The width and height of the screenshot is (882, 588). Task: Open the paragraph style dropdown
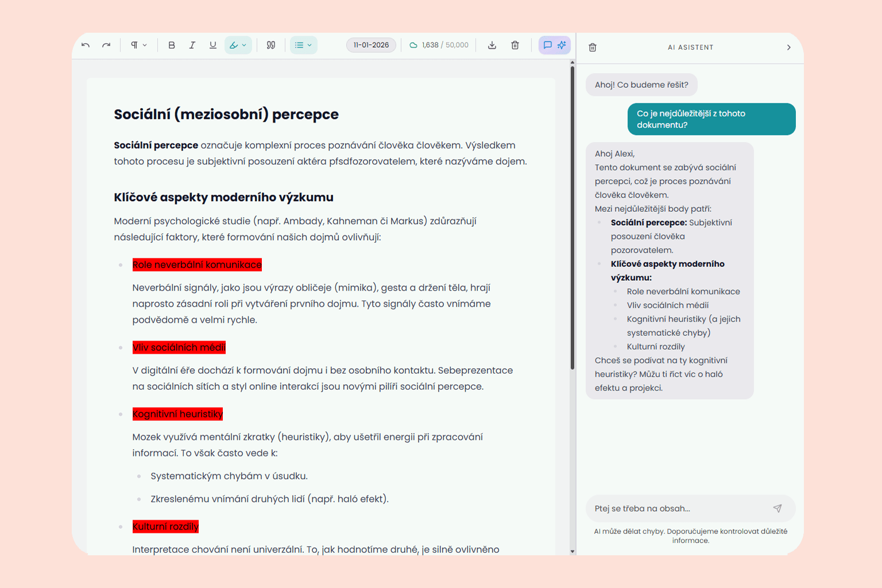tap(138, 45)
